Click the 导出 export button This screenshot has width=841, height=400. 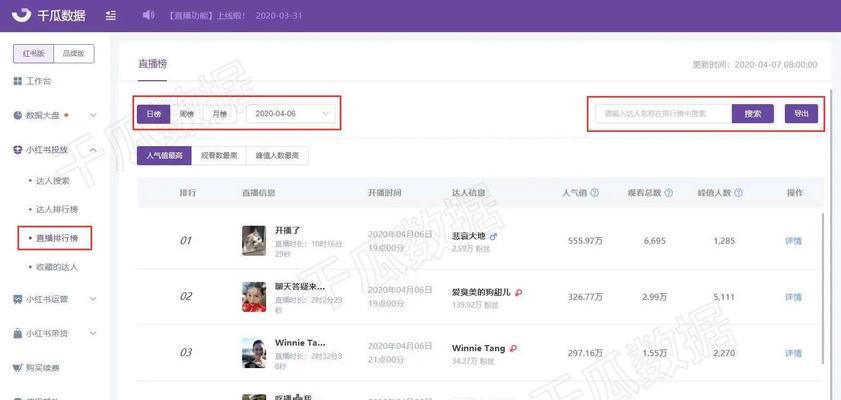[801, 114]
